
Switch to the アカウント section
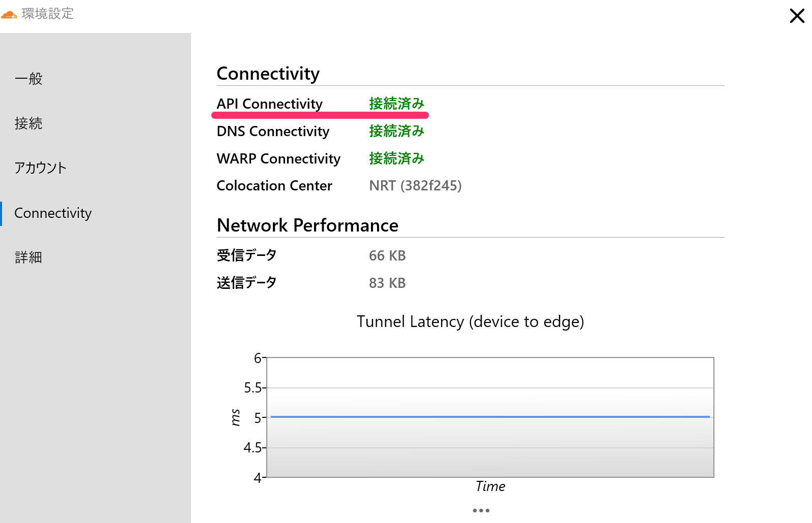(x=41, y=167)
